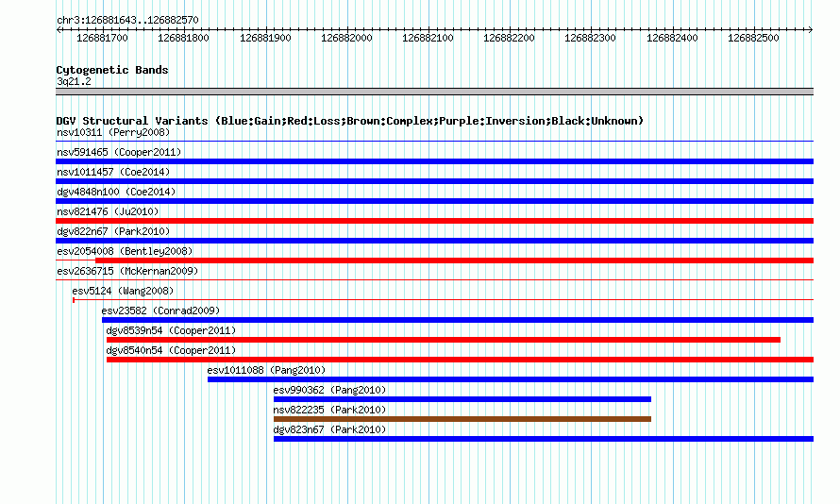840x504 pixels.
Task: Click the nsv1011457 (Coe2014) label
Action: point(113,172)
